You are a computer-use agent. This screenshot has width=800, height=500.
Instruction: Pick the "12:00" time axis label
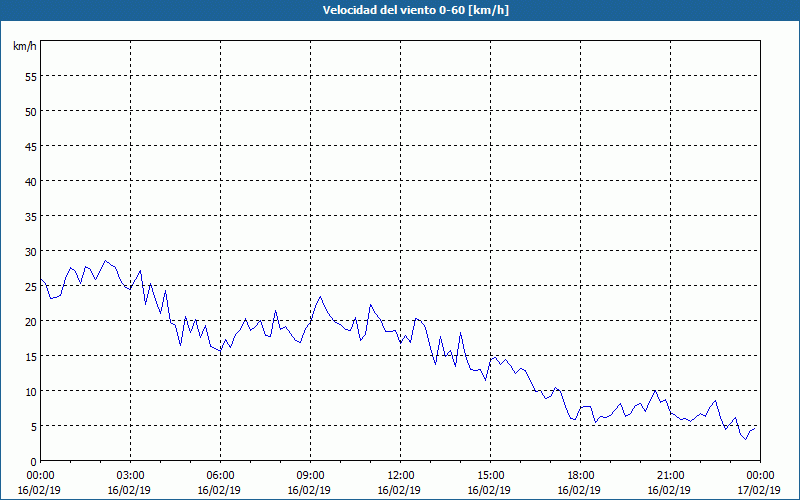(x=401, y=476)
